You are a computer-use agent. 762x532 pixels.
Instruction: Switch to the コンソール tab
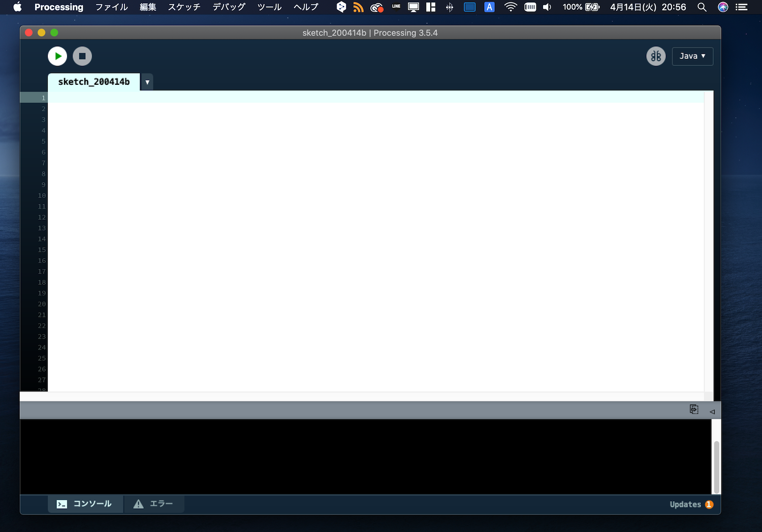click(x=85, y=504)
